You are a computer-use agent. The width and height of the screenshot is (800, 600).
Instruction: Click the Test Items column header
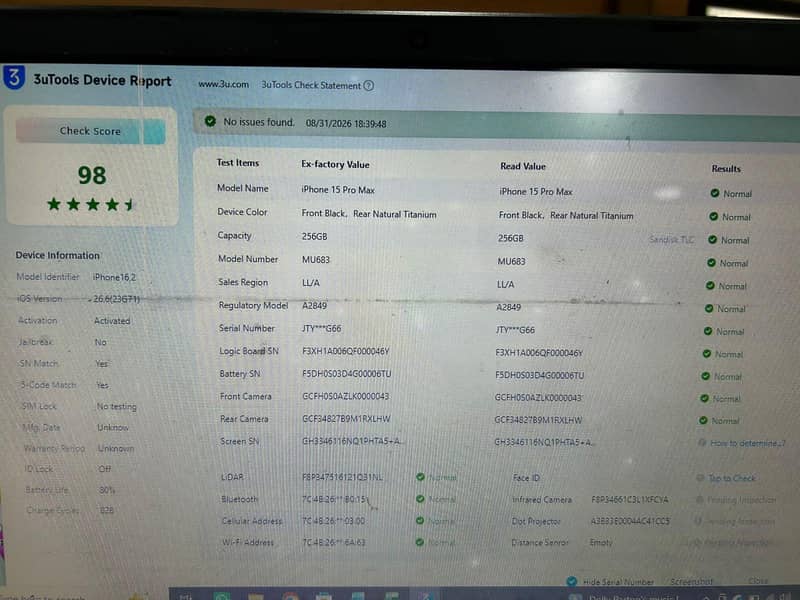(x=238, y=163)
